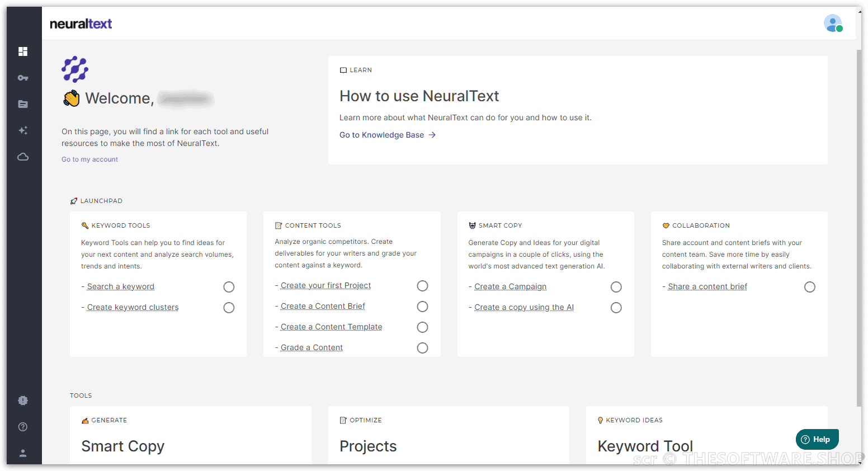
Task: Open Create a copy using the AI link
Action: [524, 307]
